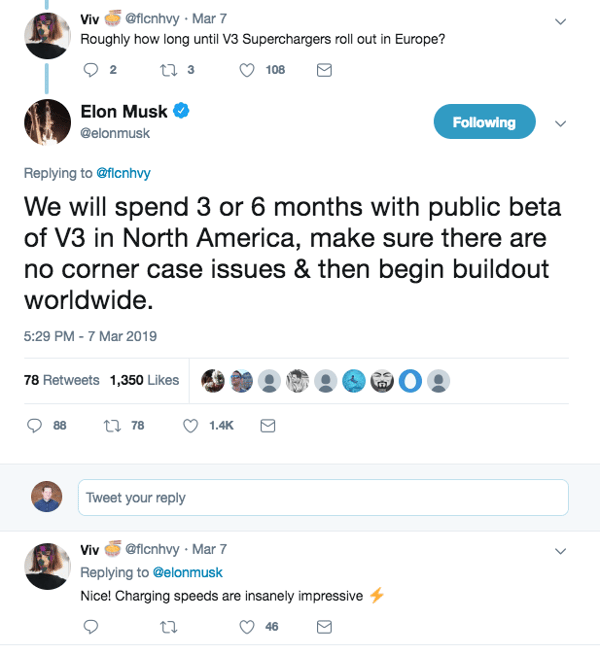Reply to Elon Musk's tweet
This screenshot has height=654, width=600.
[34, 425]
